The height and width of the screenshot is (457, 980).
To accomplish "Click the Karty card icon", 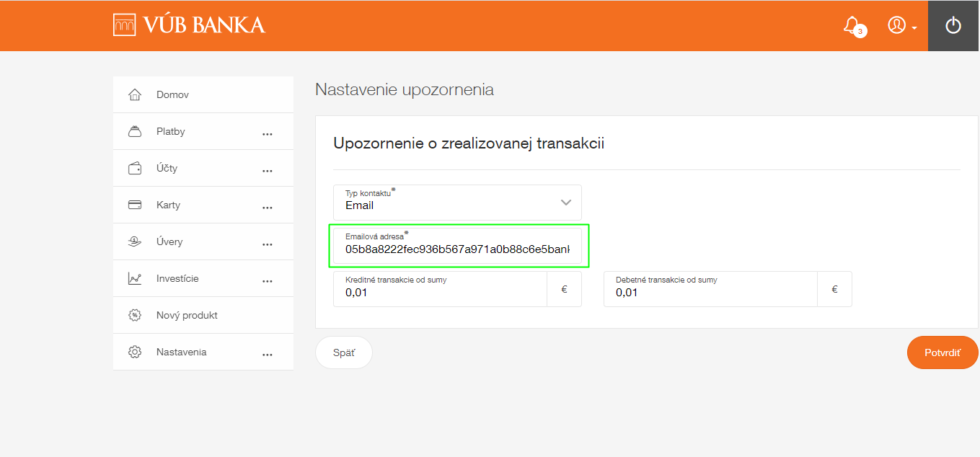I will click(x=135, y=205).
